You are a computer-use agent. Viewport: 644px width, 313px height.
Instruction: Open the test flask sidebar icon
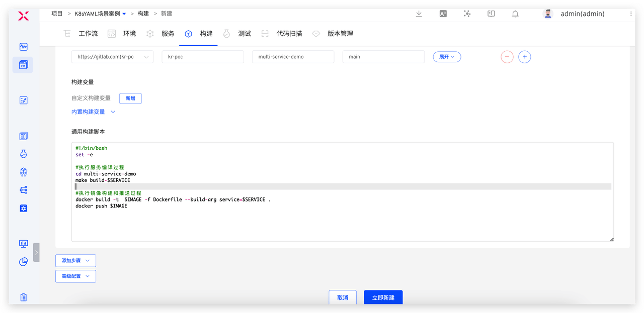point(23,154)
